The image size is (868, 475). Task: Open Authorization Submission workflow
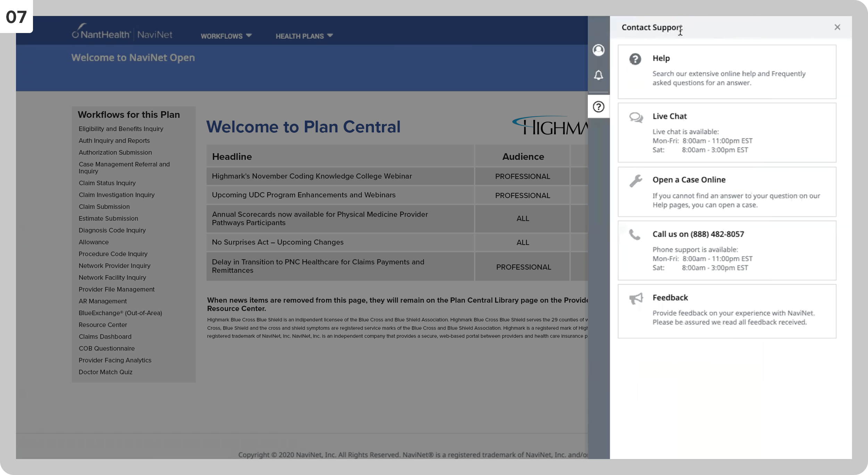pos(115,152)
